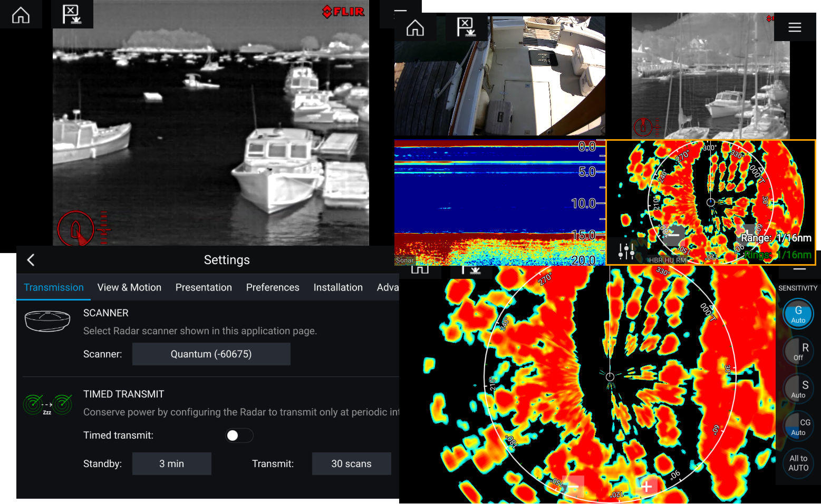Viewport: 821px width, 504px height.
Task: Decrease range with minus on large radar
Action: click(x=573, y=487)
